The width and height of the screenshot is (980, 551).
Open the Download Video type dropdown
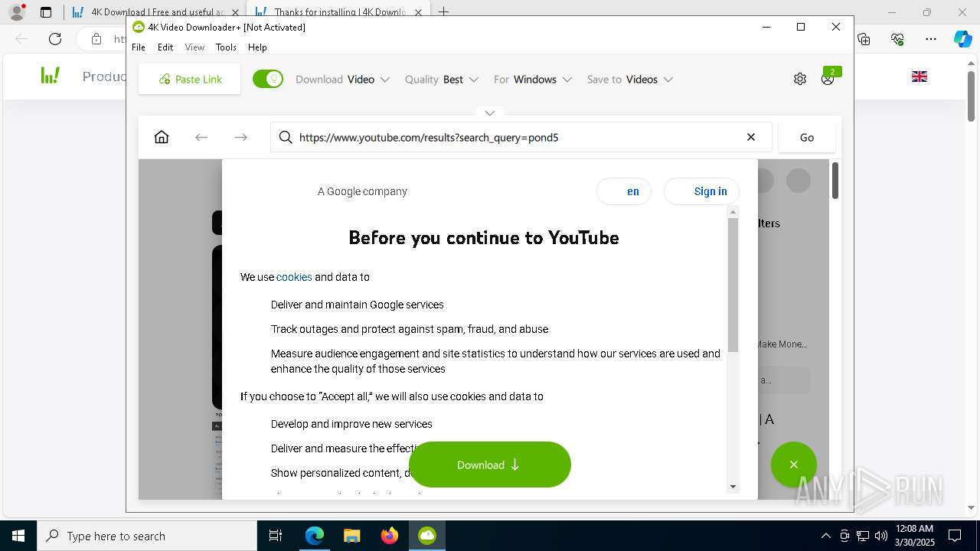tap(342, 80)
